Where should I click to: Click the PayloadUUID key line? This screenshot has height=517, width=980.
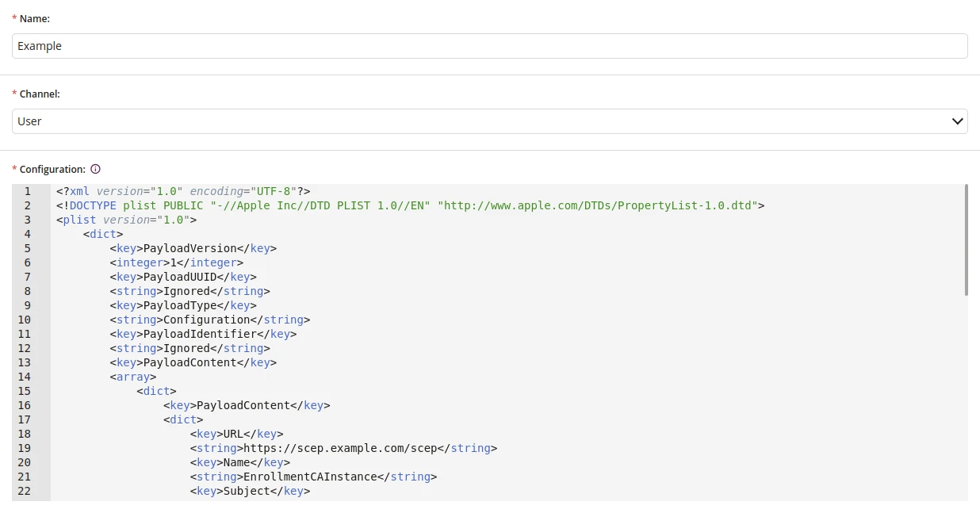click(x=183, y=277)
